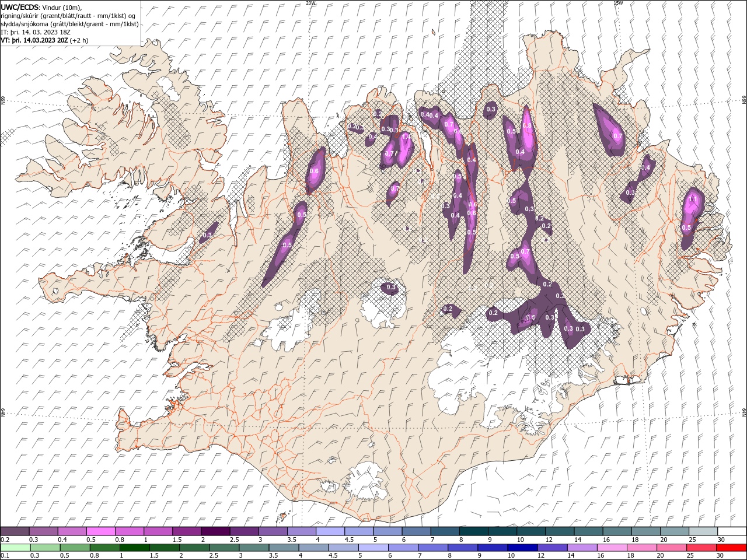
Task: Select the upper legend swatch starting at 1.5
Action: click(x=187, y=531)
